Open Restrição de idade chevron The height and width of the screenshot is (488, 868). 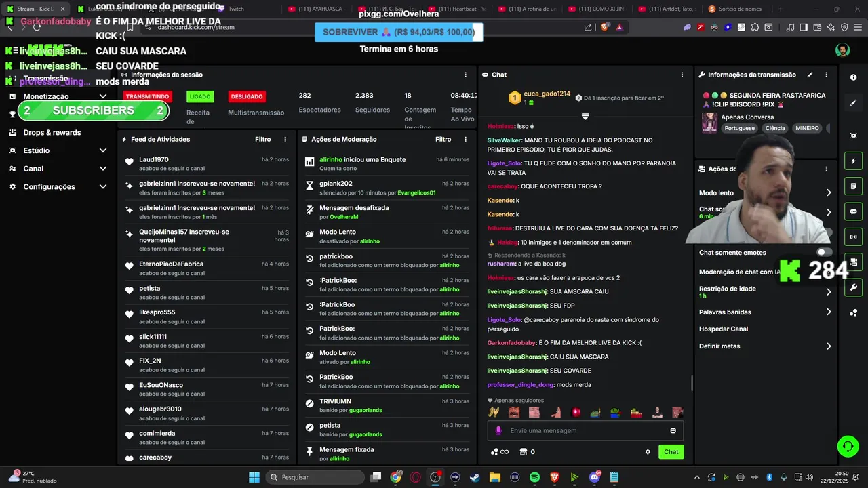[x=829, y=292]
